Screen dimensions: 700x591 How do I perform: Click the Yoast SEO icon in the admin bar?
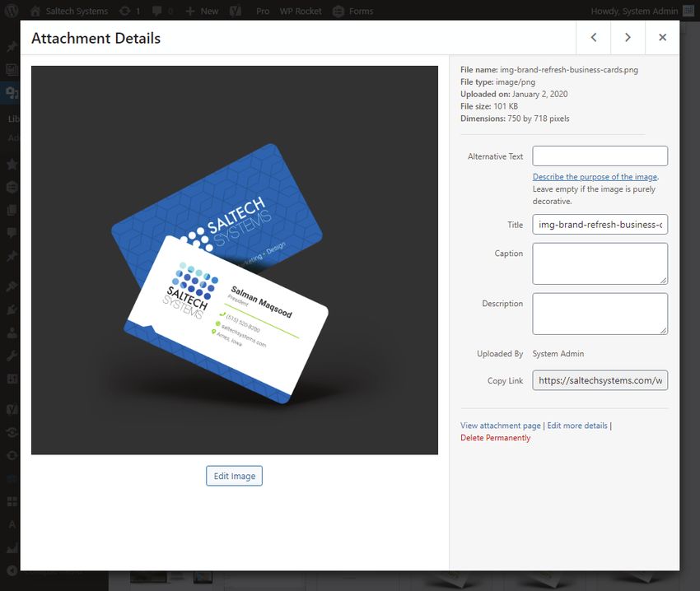[236, 12]
